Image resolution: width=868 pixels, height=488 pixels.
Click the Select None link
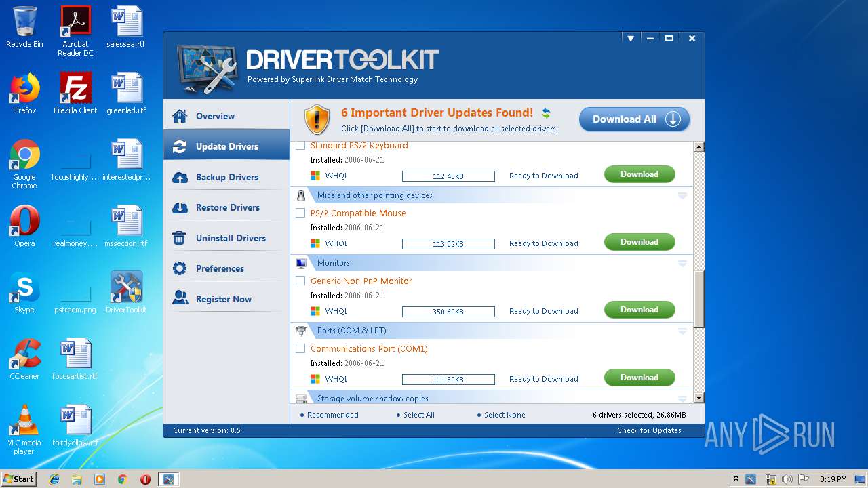[x=505, y=415]
